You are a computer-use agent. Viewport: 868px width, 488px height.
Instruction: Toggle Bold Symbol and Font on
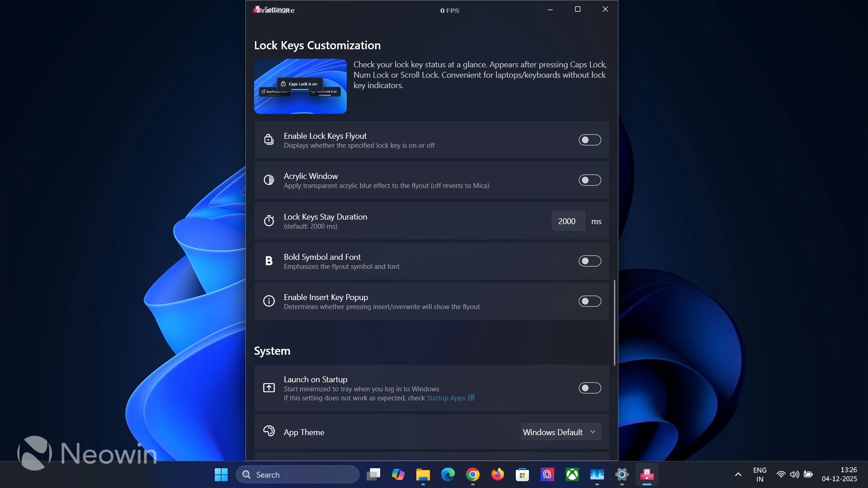(590, 261)
